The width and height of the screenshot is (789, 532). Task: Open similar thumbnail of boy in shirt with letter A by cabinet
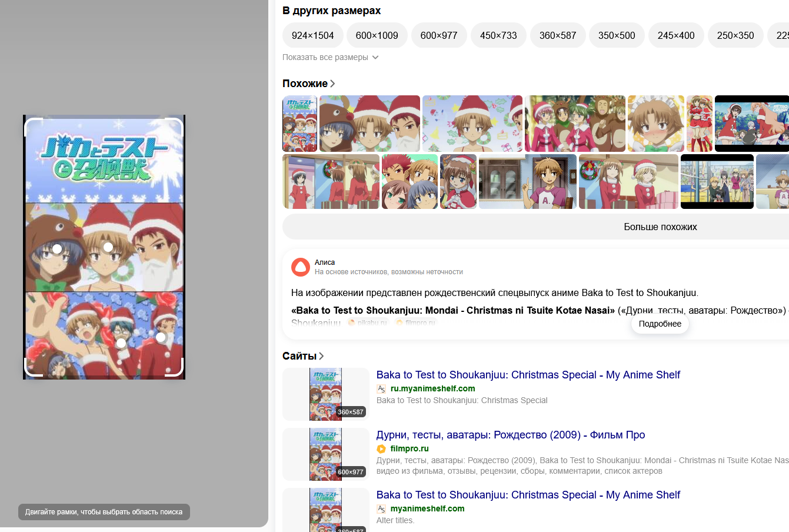coord(528,182)
